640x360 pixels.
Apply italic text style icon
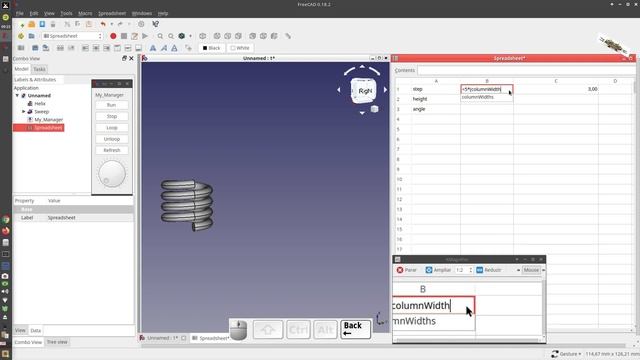164,48
